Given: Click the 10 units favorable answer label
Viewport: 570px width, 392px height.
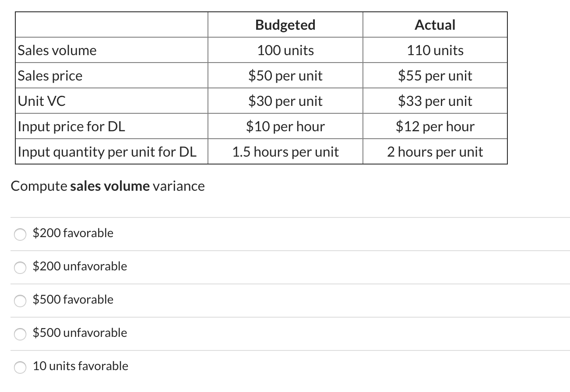Looking at the screenshot, I should (80, 366).
